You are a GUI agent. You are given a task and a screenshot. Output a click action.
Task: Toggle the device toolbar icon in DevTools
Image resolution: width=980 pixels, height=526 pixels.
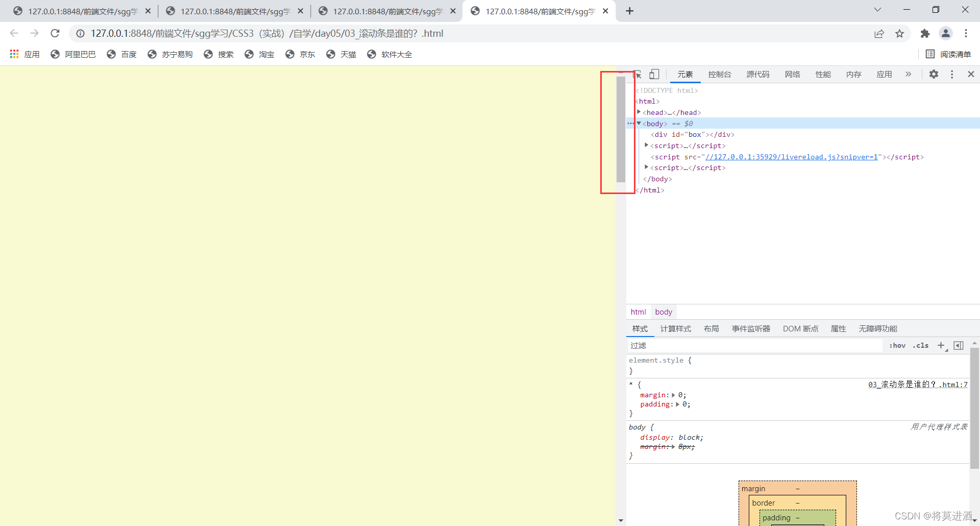[x=654, y=74]
